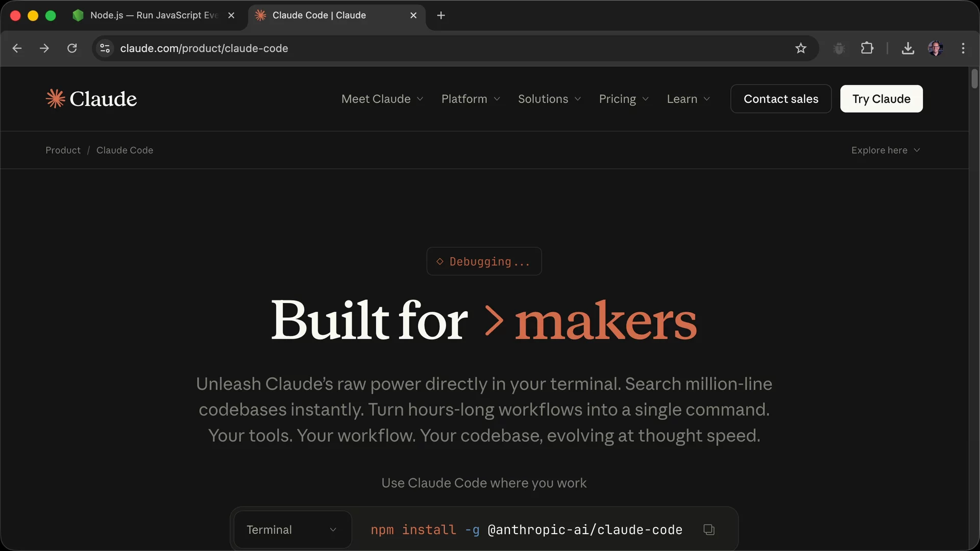
Task: Click the Contact sales button
Action: 780,99
